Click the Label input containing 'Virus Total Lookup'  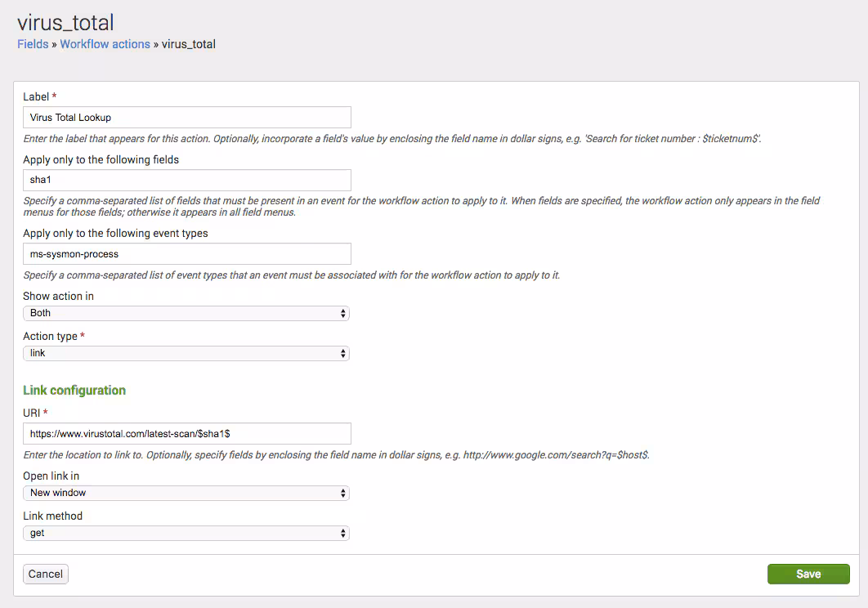(186, 117)
